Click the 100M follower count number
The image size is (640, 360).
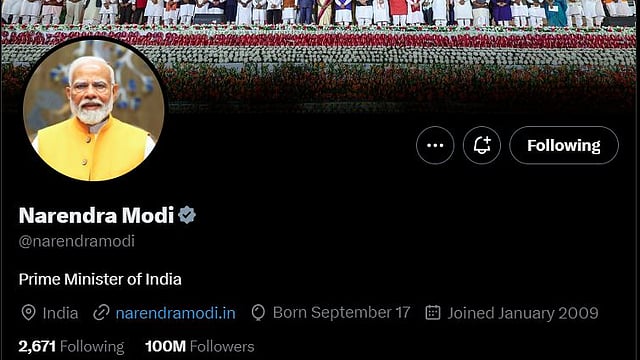tap(165, 347)
